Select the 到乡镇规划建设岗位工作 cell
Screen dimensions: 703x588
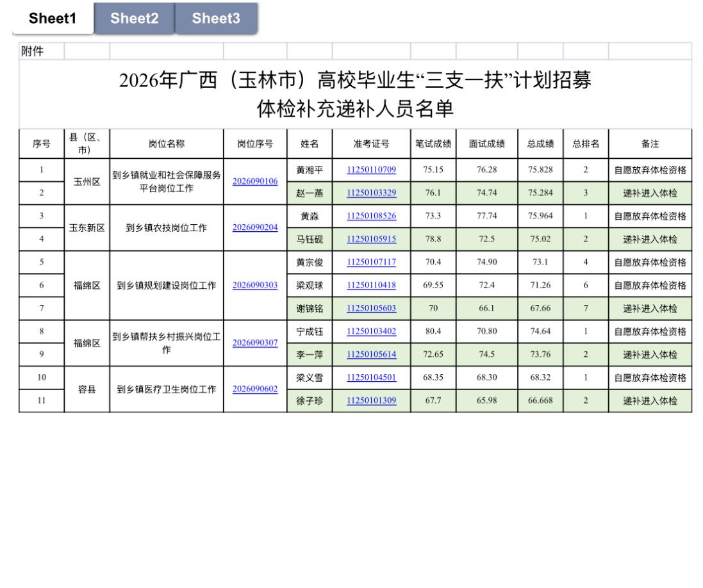[x=167, y=285]
